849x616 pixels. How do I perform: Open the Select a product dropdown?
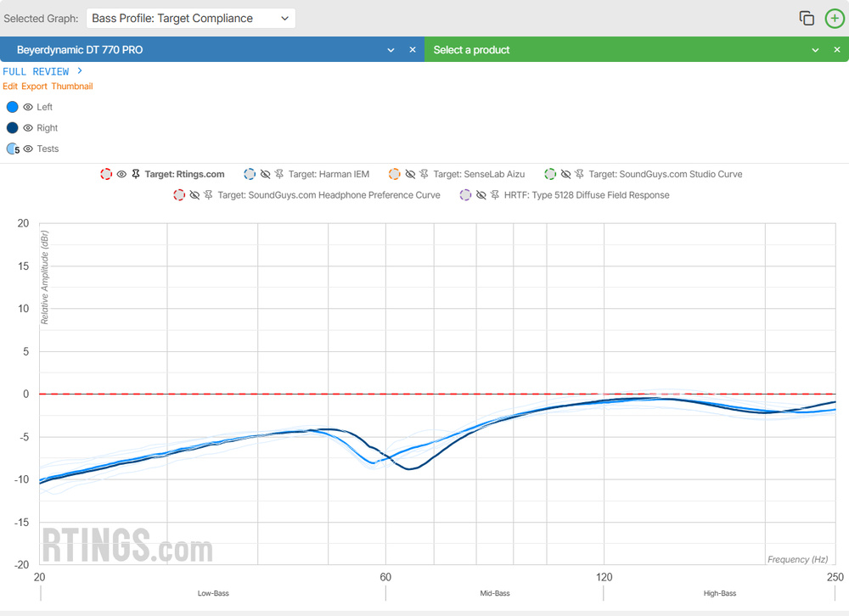click(x=815, y=50)
